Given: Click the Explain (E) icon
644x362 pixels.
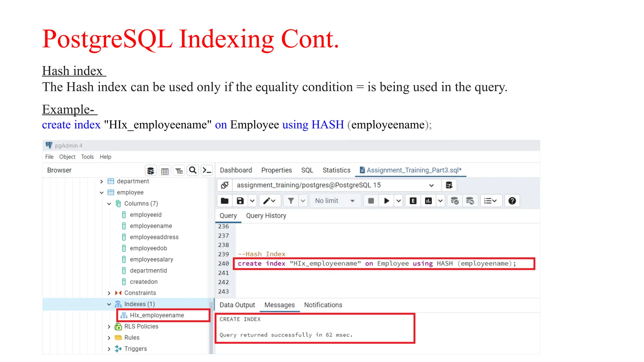Looking at the screenshot, I should coord(413,201).
